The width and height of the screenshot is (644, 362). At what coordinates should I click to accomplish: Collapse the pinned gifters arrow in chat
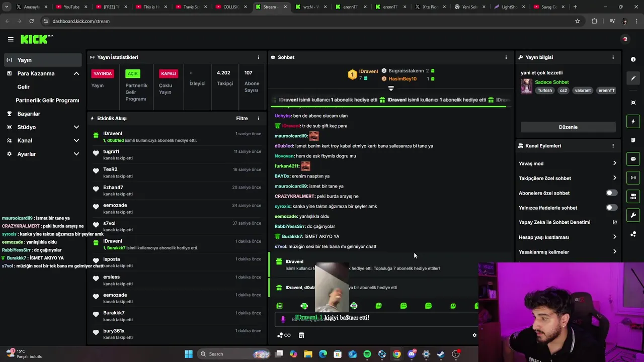(391, 88)
